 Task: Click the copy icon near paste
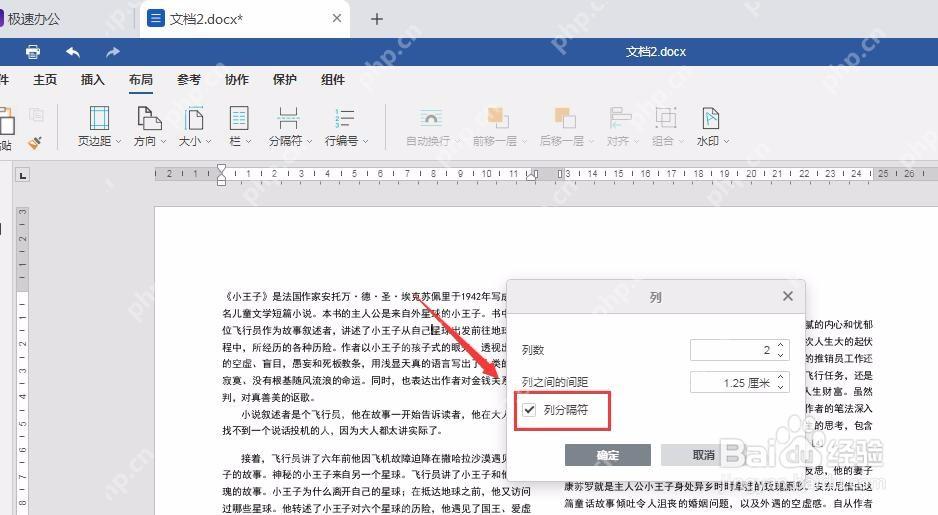pos(36,114)
